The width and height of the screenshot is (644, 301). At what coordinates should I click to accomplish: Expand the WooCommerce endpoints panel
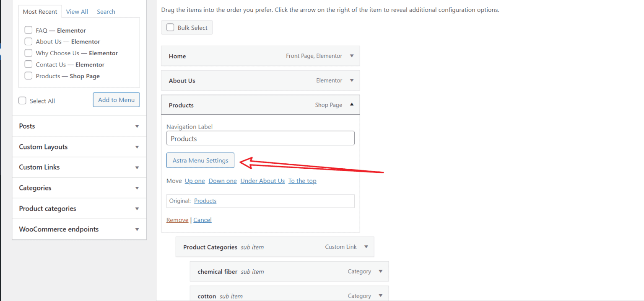coord(137,229)
